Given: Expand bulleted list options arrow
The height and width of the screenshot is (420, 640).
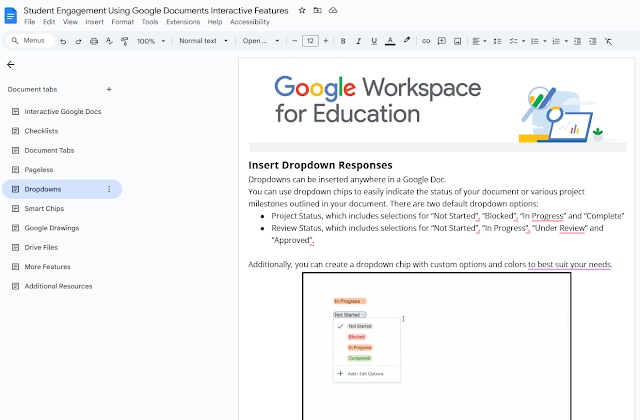Looking at the screenshot, I should 544,41.
